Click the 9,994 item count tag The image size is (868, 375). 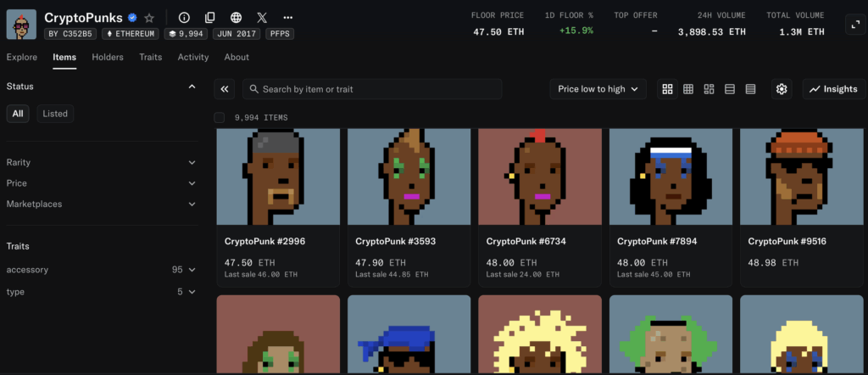pos(186,34)
